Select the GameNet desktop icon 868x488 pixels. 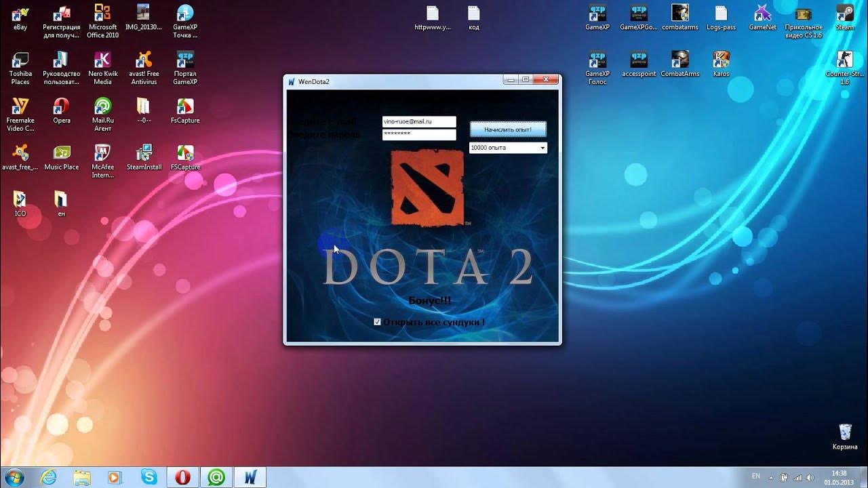[x=763, y=18]
